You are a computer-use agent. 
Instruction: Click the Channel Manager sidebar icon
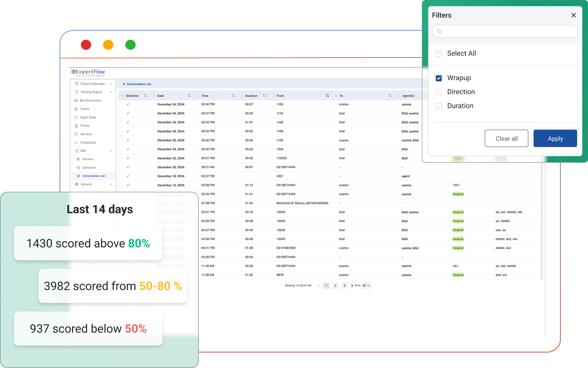point(77,84)
